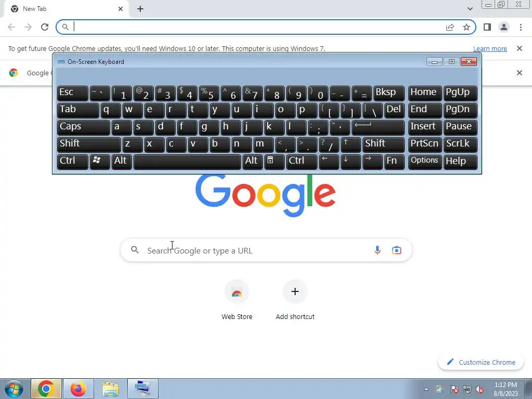Viewport: 532px width, 399px height.
Task: Open a new tab with plus
Action: [140, 9]
